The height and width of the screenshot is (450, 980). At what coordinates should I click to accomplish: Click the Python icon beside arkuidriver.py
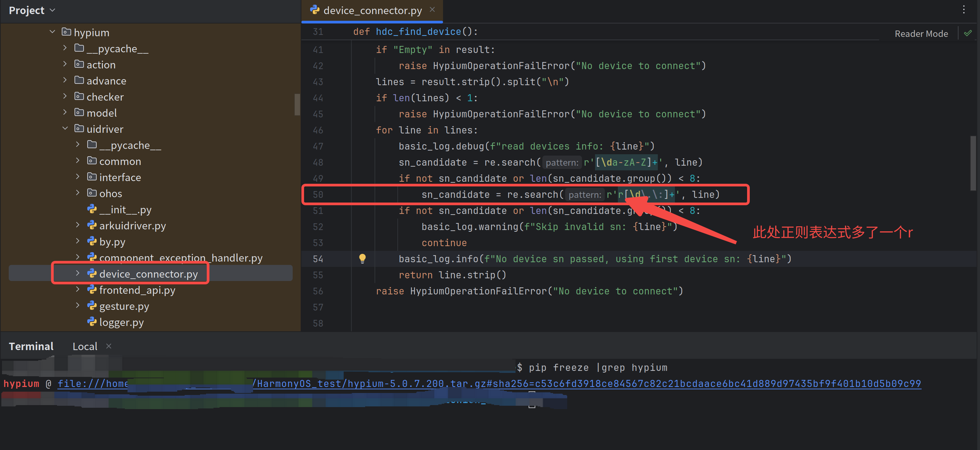92,225
